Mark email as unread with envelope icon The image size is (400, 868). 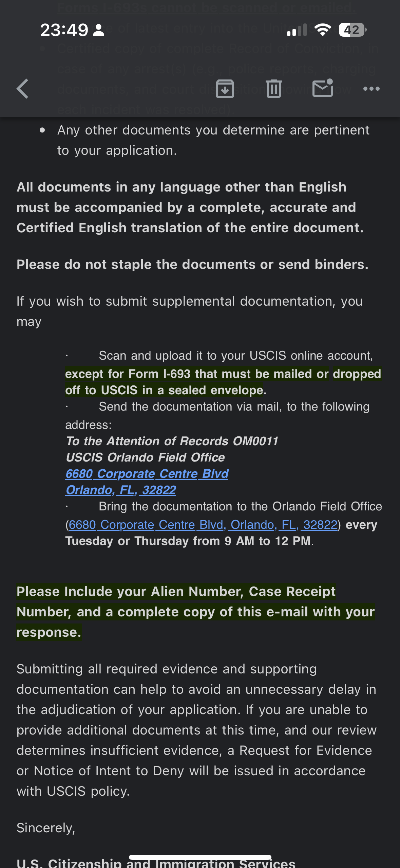tap(323, 88)
